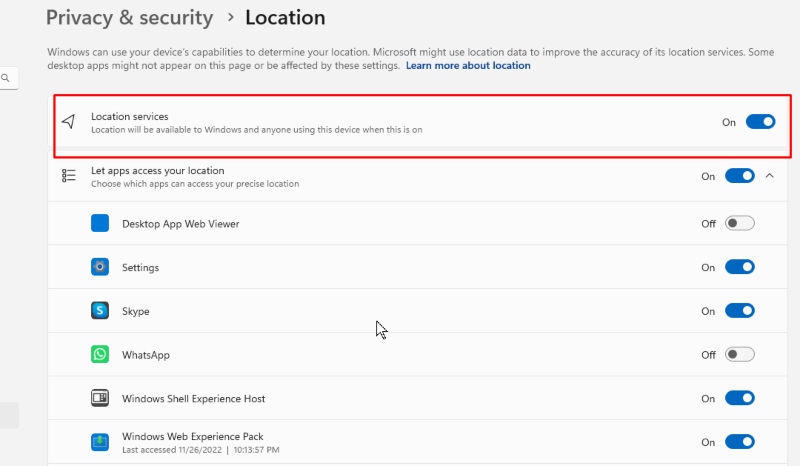Click the WhatsApp green app icon
This screenshot has width=800, height=466.
pyautogui.click(x=100, y=354)
